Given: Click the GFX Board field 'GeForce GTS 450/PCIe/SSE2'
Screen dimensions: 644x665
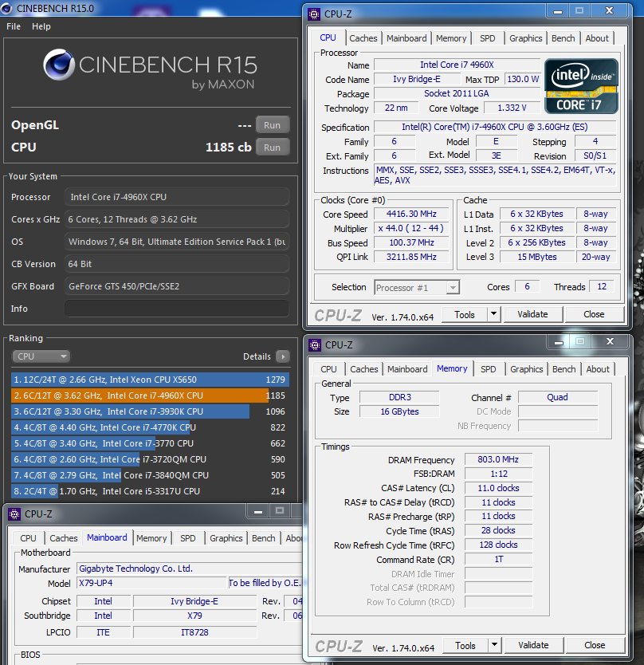Looking at the screenshot, I should [177, 286].
